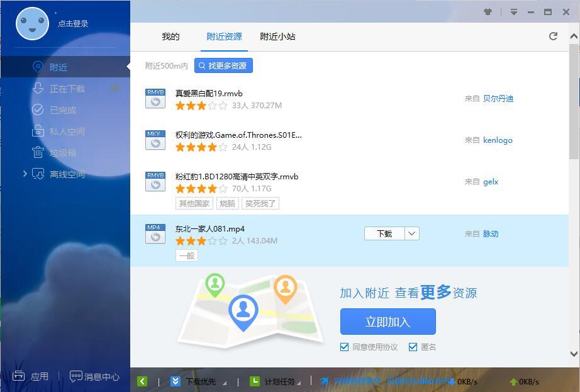Viewport: 580px width, 392px height.
Task: Toggle the 同意使用协议 checkbox
Action: 344,347
